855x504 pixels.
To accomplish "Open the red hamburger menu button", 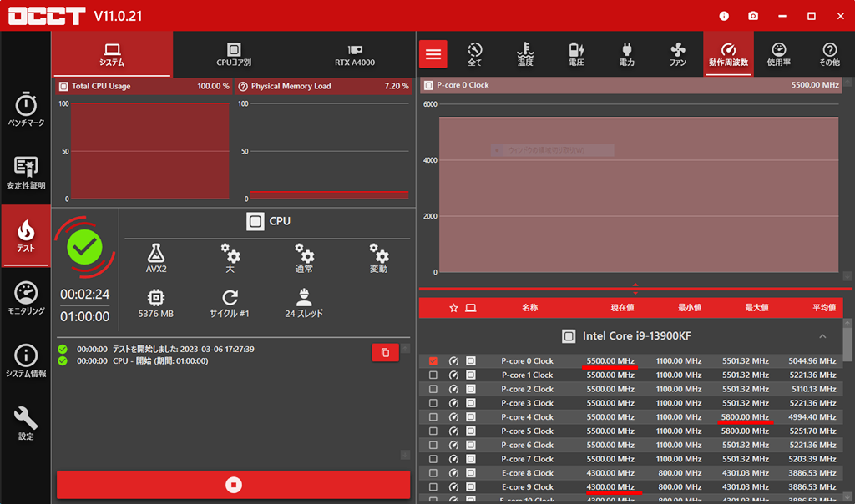I will tap(433, 54).
